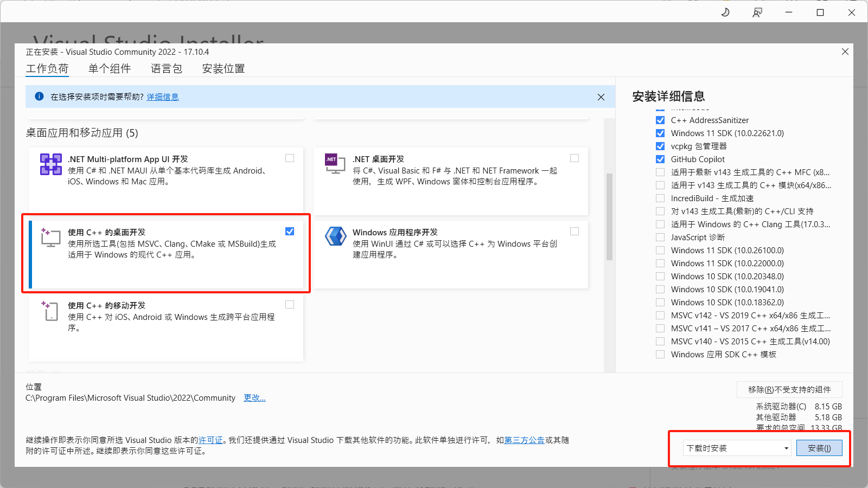This screenshot has height=488, width=868.
Task: Check C++/CLI 支持 for v143 tools
Action: pyautogui.click(x=660, y=211)
